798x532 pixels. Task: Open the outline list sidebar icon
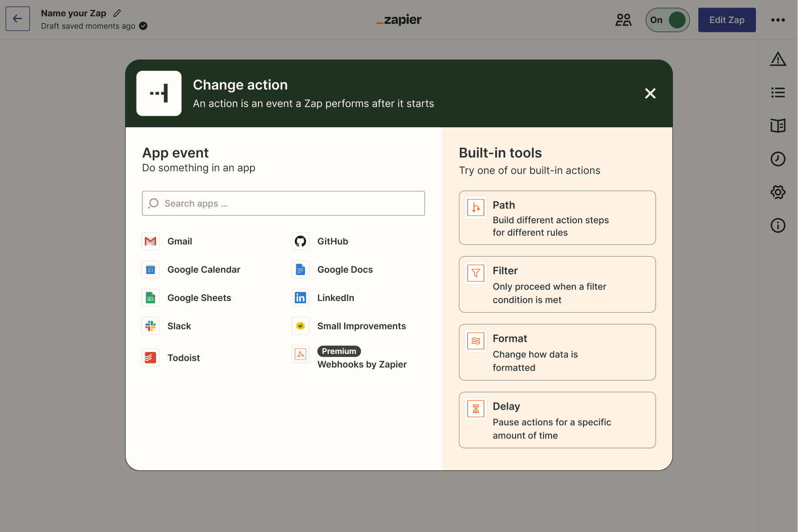click(778, 92)
